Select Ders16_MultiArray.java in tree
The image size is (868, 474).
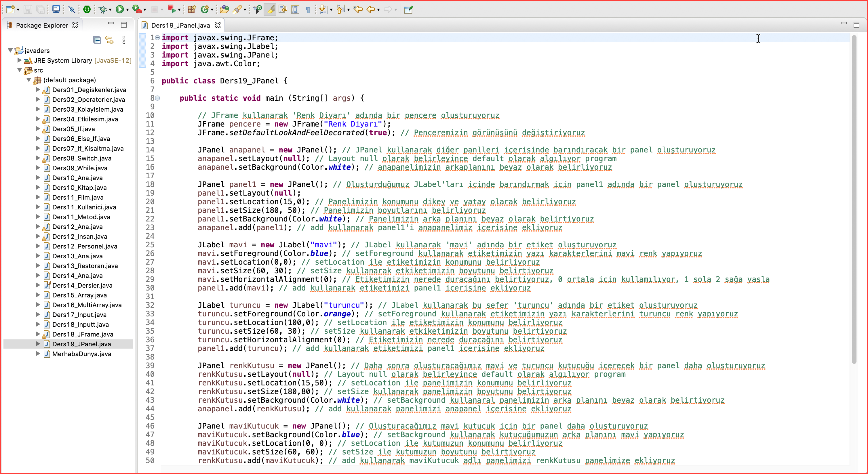pyautogui.click(x=87, y=305)
